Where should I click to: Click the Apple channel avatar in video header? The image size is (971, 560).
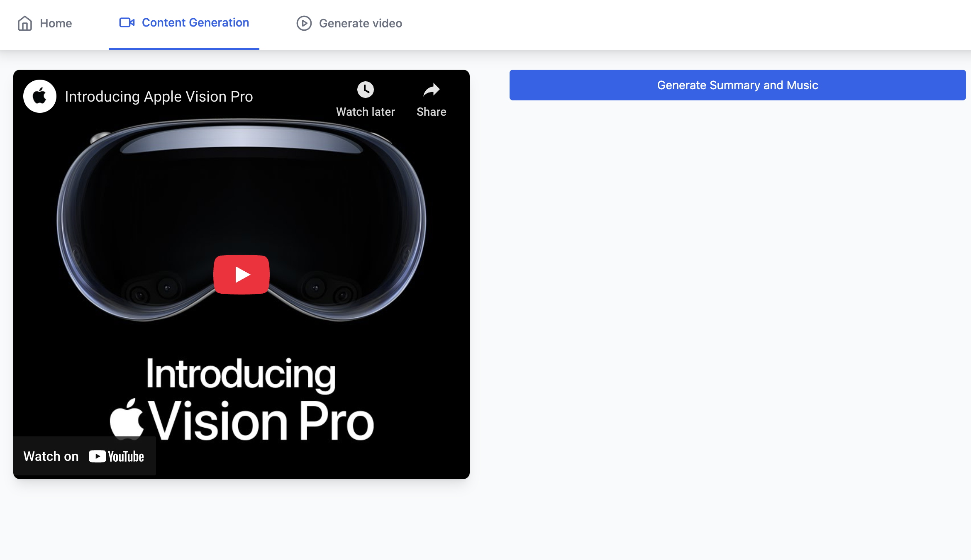(x=40, y=96)
